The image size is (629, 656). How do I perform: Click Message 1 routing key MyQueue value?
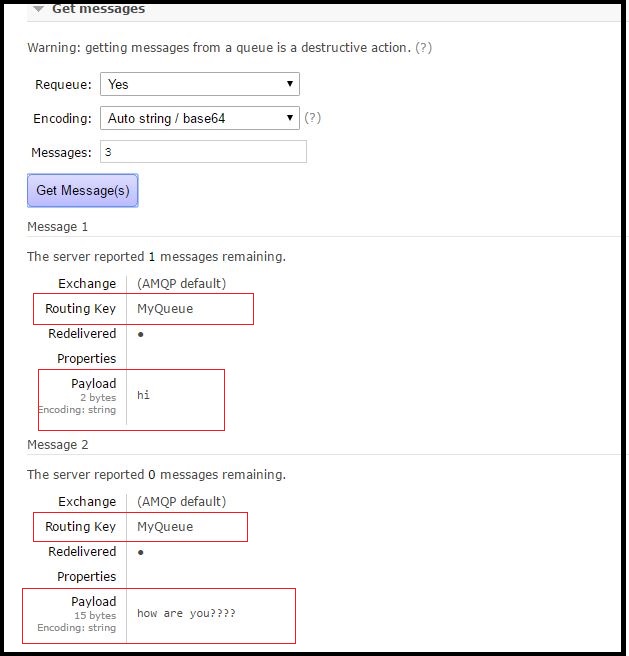pyautogui.click(x=165, y=309)
